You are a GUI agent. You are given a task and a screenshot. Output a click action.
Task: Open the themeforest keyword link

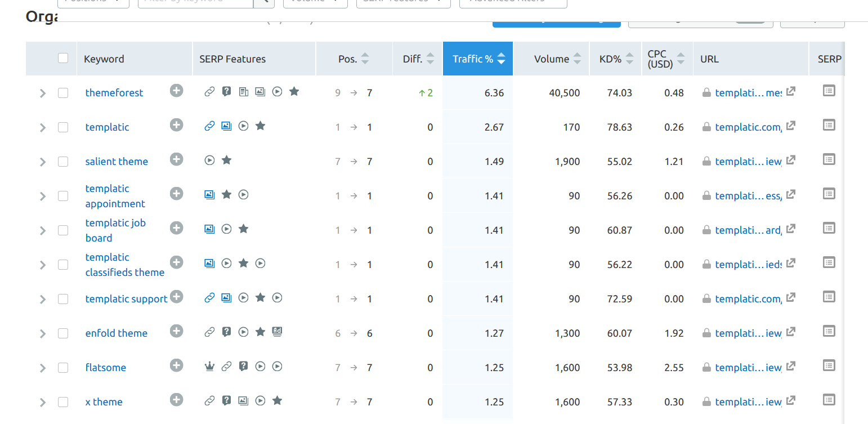[x=114, y=93]
